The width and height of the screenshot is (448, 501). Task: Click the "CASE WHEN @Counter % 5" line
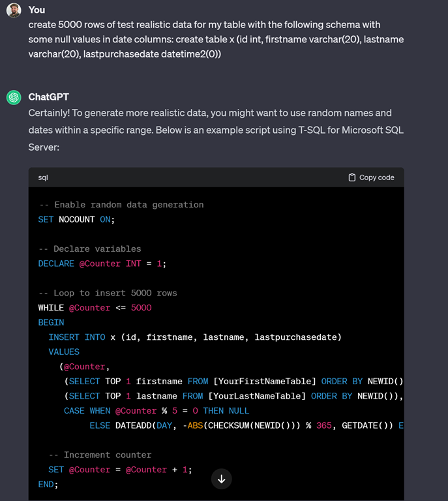coord(157,411)
